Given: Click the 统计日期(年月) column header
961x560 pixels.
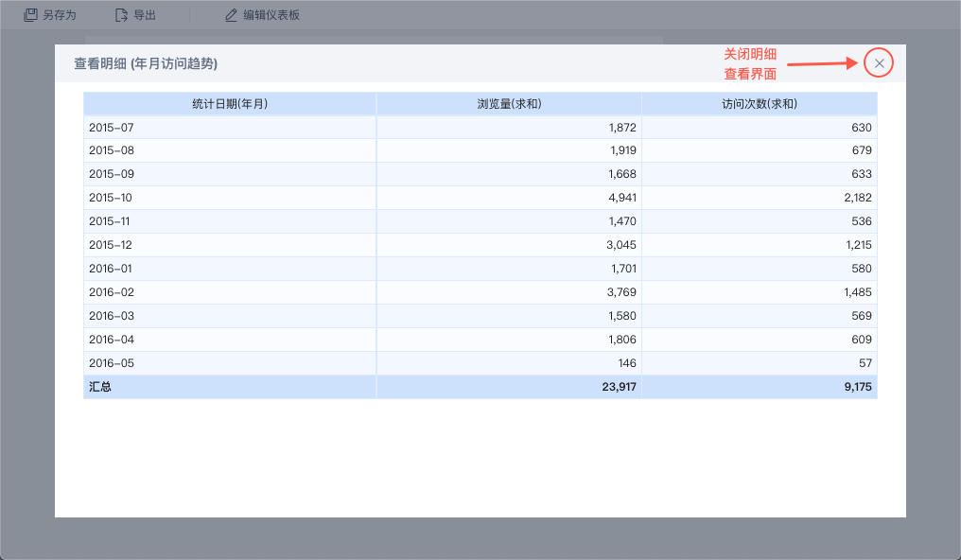Looking at the screenshot, I should 230,103.
